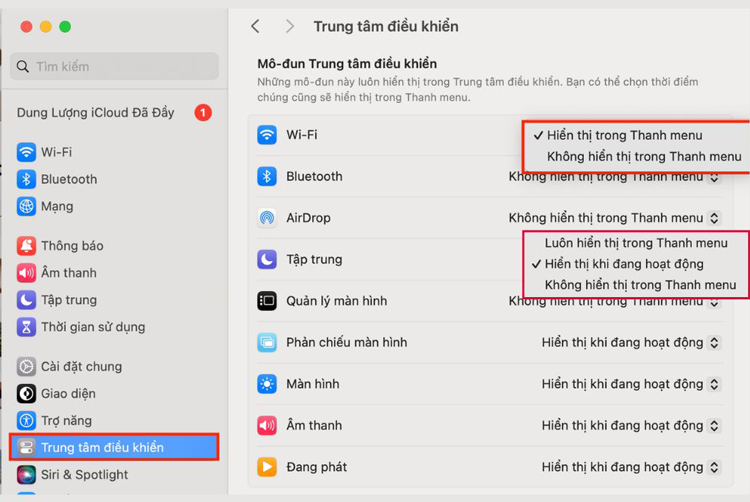Open Giao diện appearance icon
The width and height of the screenshot is (750, 502).
26,393
